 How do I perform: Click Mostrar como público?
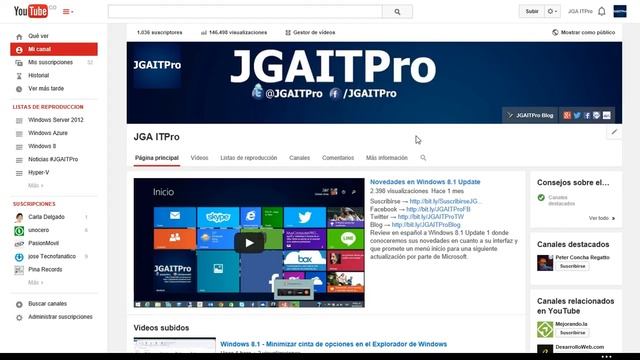584,33
